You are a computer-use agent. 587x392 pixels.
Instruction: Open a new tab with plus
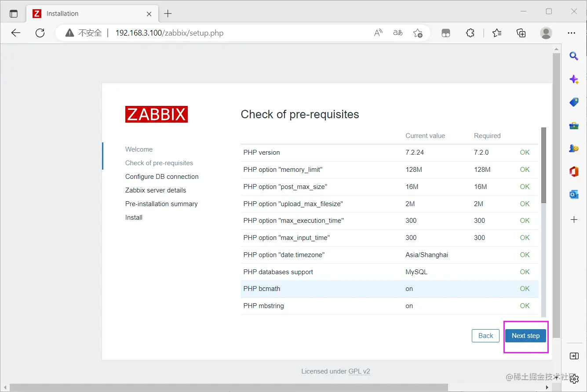tap(168, 14)
